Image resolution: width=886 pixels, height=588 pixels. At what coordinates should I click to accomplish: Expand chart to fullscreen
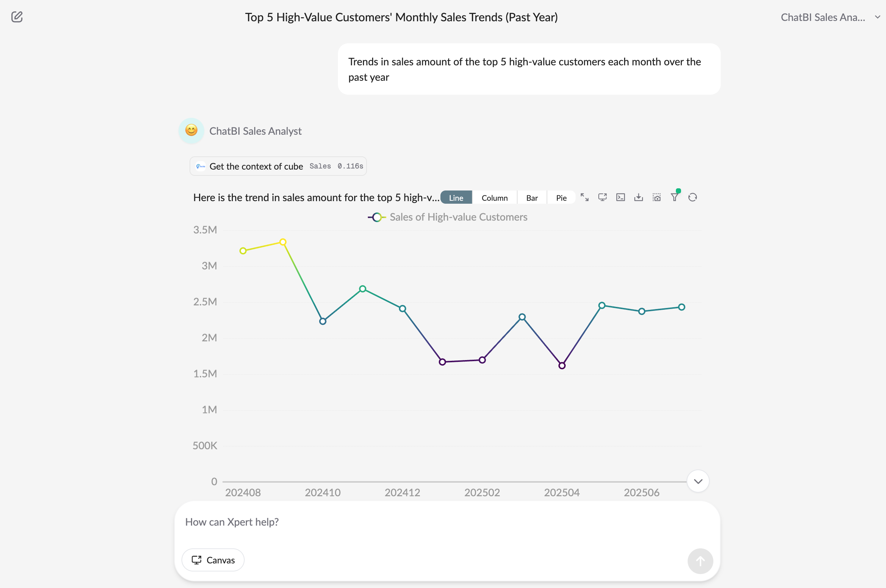584,197
